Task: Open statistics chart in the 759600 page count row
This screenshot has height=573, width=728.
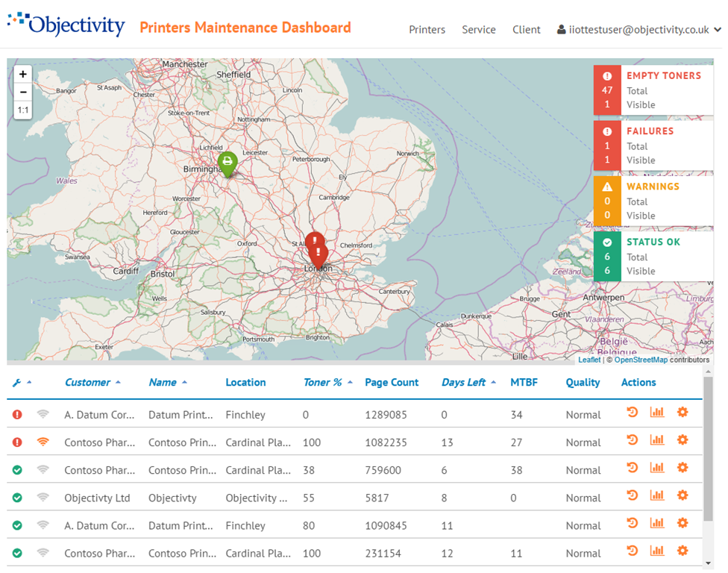Action: (x=657, y=468)
